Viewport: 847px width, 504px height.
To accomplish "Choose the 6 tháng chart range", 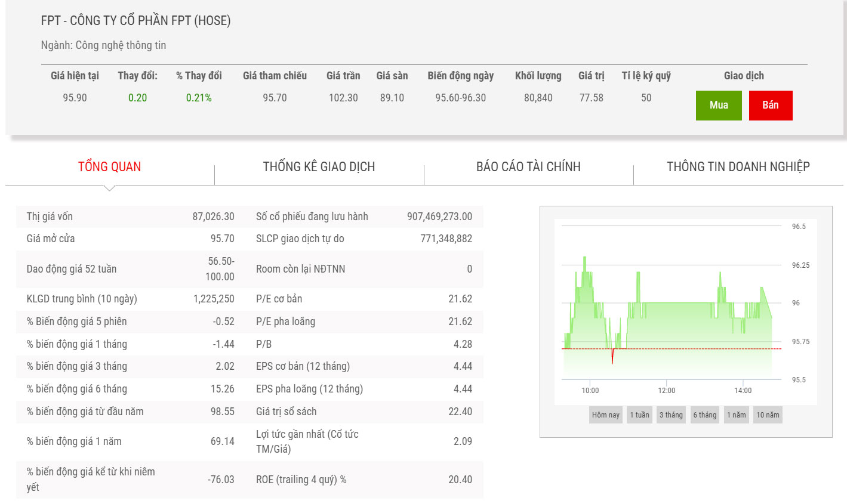I will click(704, 415).
